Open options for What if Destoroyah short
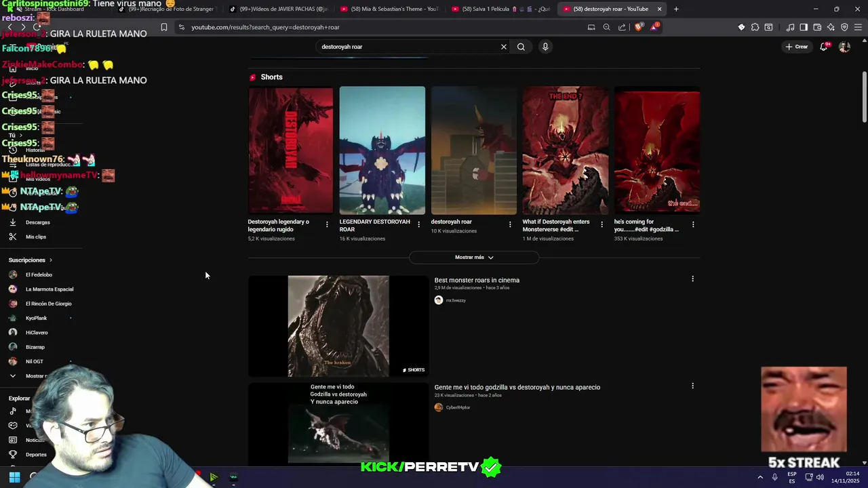This screenshot has width=868, height=488. pos(601,224)
